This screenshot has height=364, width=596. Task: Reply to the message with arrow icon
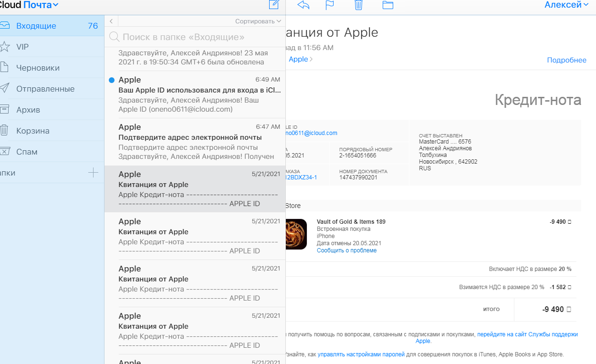303,5
